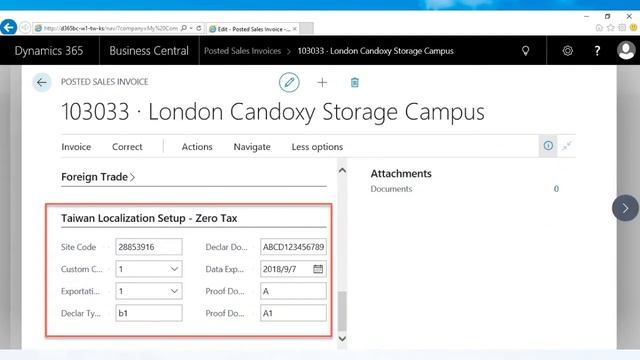This screenshot has height=360, width=640.
Task: Collapse the Taiwan Localization Setup - Zero Tax header
Action: [149, 218]
